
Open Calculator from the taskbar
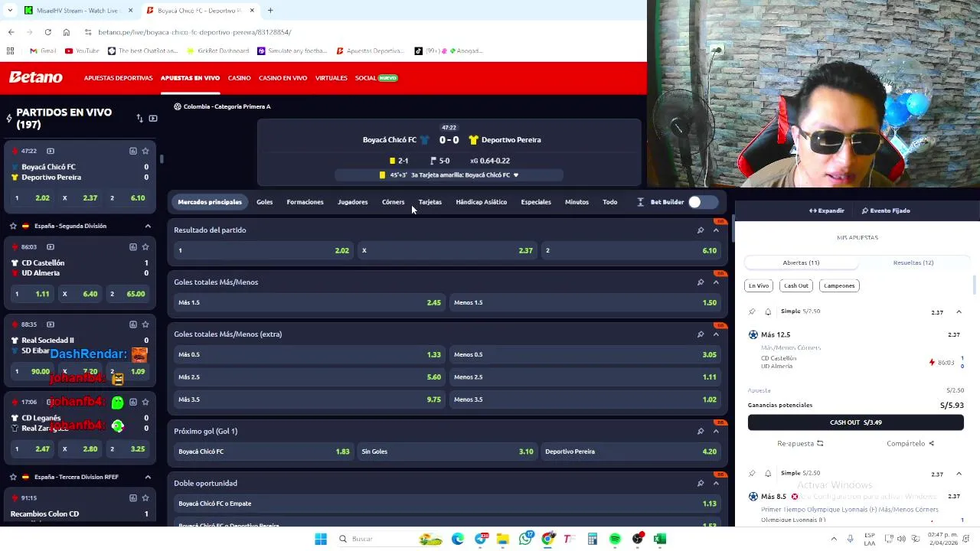592,539
